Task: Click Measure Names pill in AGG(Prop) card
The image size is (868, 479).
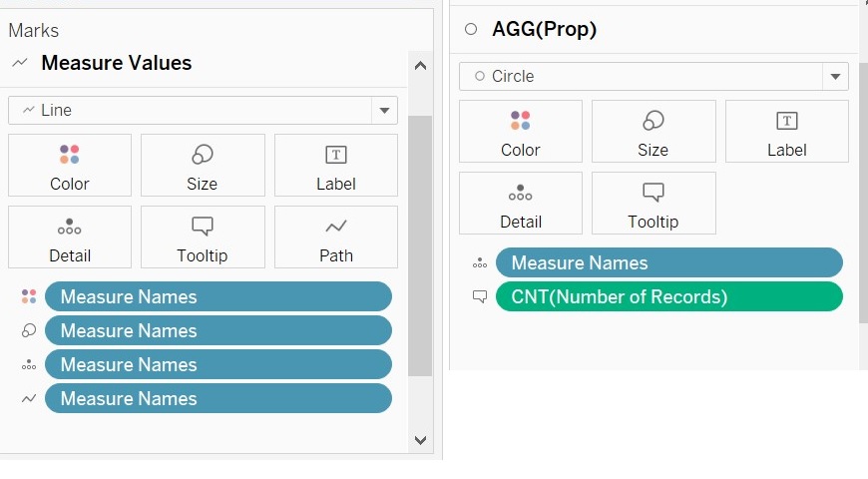Action: click(x=668, y=263)
